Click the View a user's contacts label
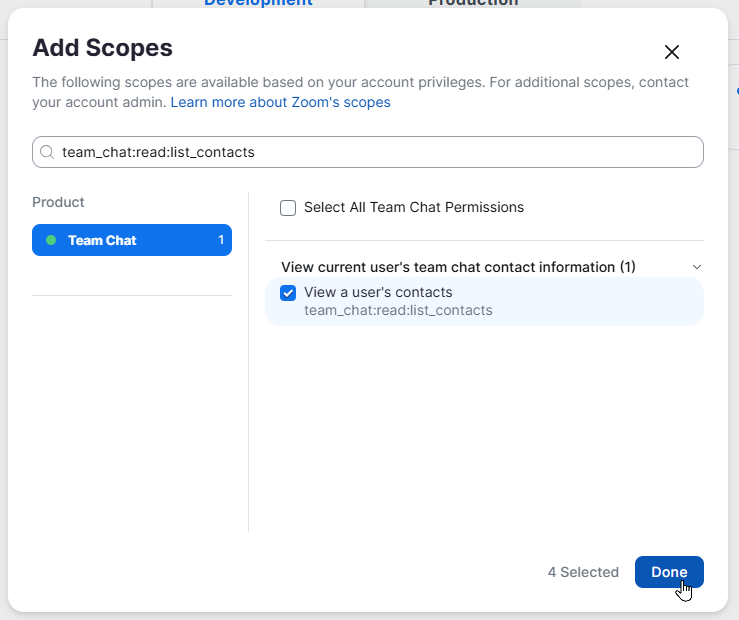This screenshot has width=739, height=620. tap(378, 292)
